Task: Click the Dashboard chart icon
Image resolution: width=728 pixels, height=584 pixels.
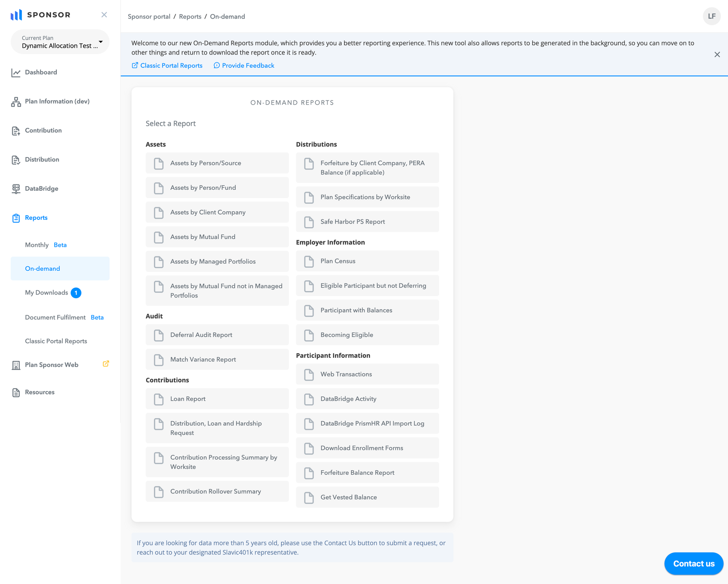Action: pyautogui.click(x=16, y=73)
